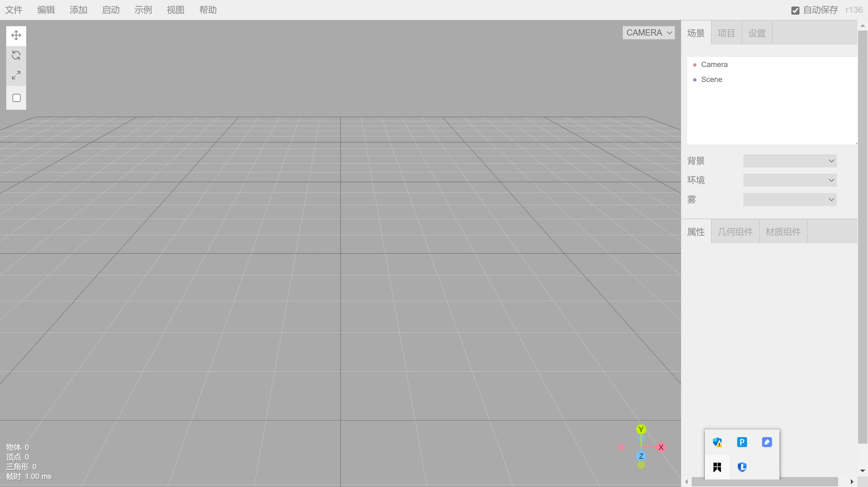Click the blue pencil tray icon
868x487 pixels.
[767, 442]
